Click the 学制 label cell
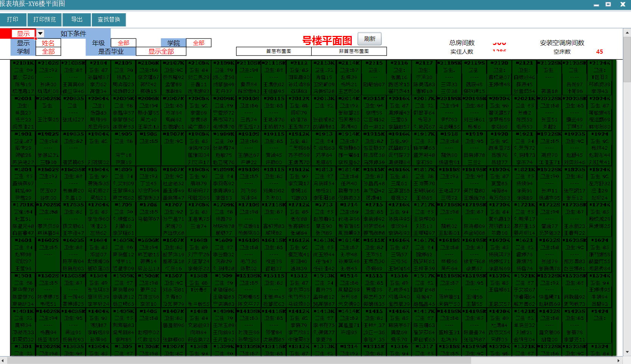 (23, 51)
